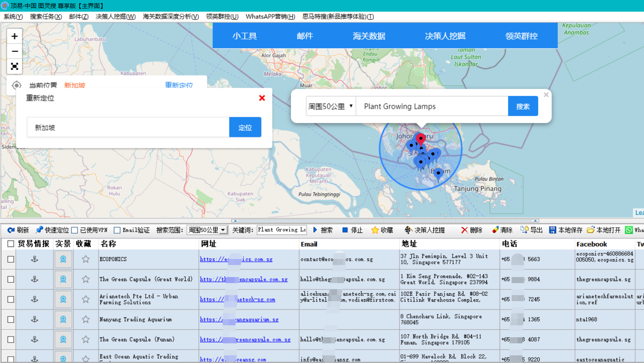Click the blue 搜索 button in map popup

(523, 106)
